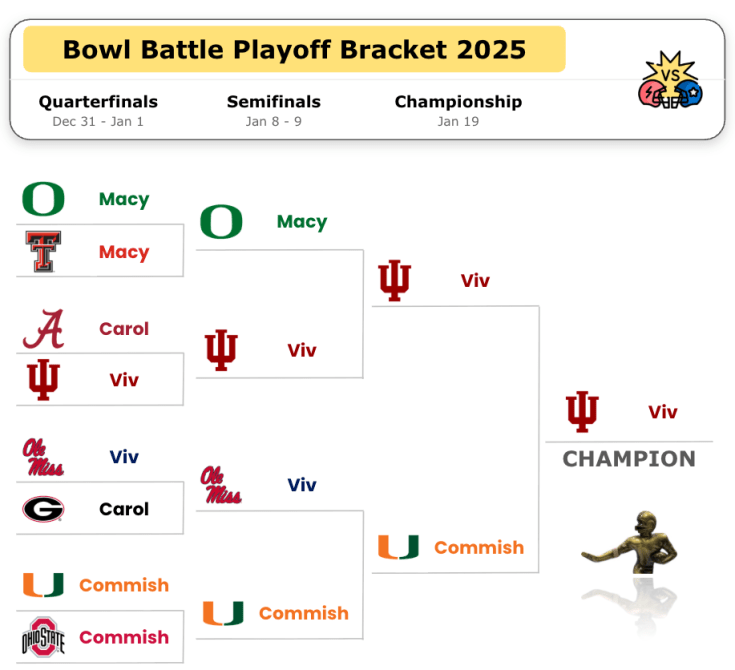Viewport: 735px width, 670px height.
Task: Click the Ohio State logo
Action: tap(43, 637)
